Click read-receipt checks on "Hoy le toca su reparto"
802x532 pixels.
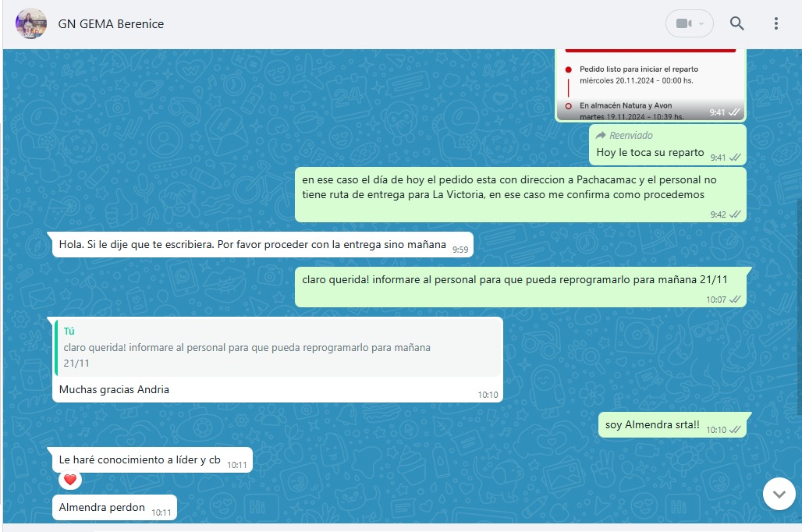(x=735, y=158)
